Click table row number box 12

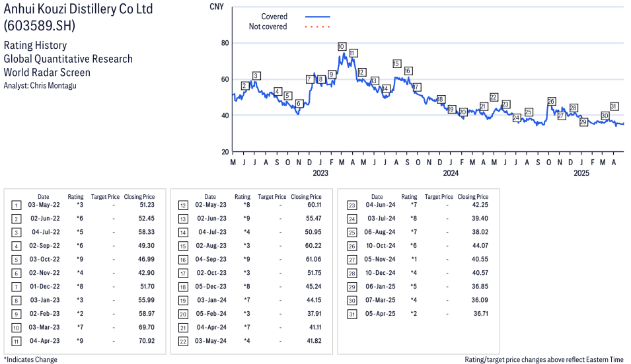183,205
